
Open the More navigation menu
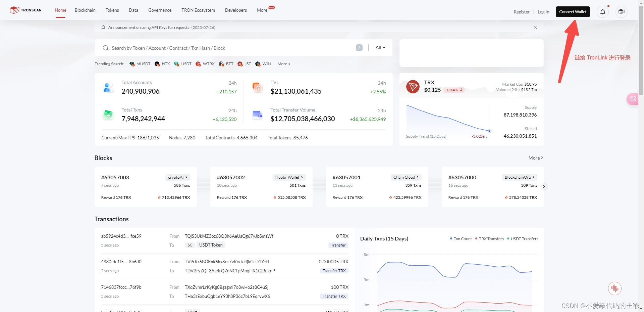262,10
